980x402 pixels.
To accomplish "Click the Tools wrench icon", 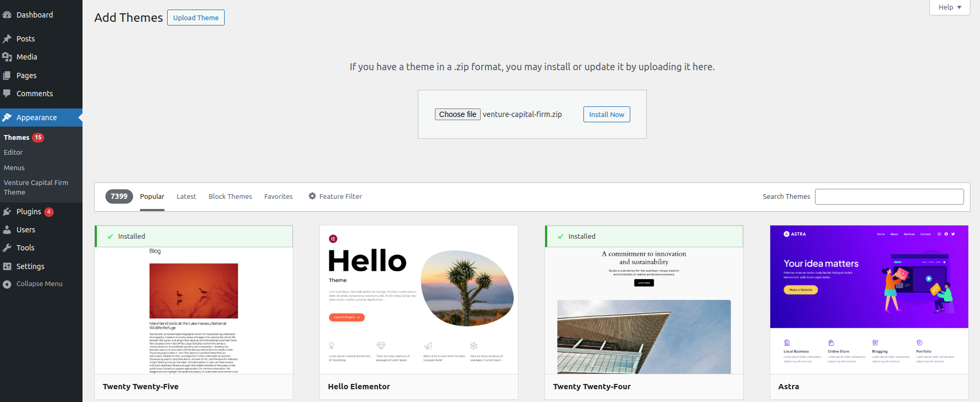I will pyautogui.click(x=7, y=248).
